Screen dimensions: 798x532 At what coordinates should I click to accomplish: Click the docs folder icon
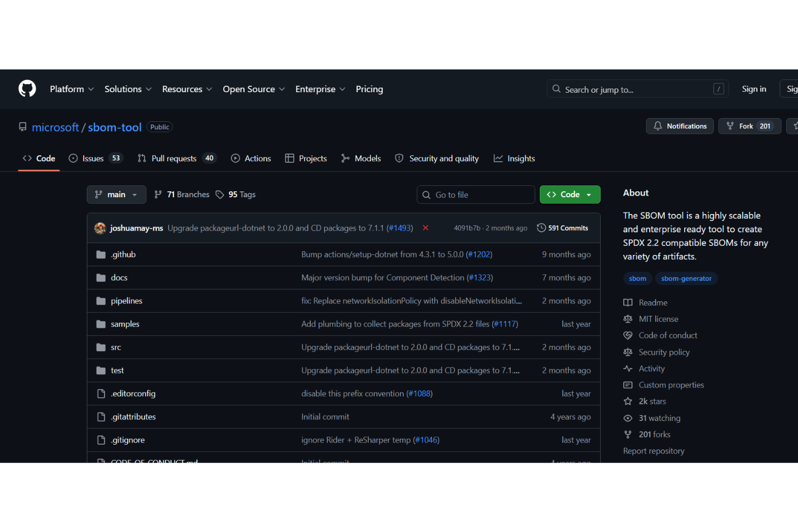click(x=101, y=278)
